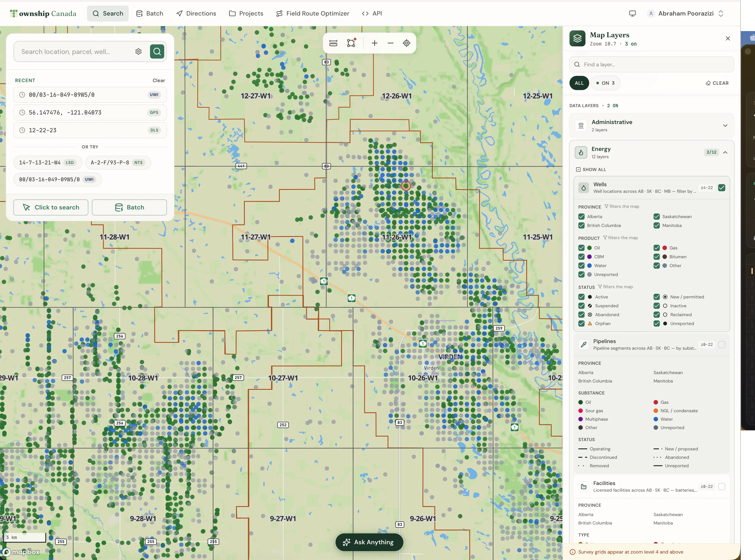Click the locate-me target icon
This screenshot has height=560, width=755.
point(407,43)
